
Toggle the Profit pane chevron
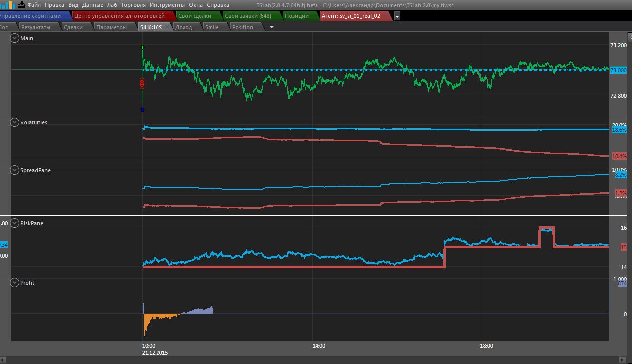coord(15,283)
